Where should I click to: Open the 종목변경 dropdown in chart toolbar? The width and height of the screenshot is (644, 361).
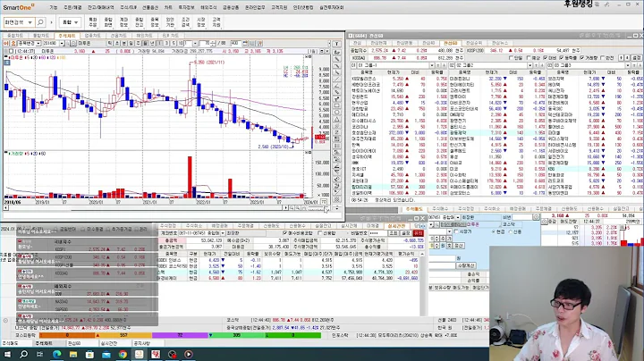coord(38,43)
